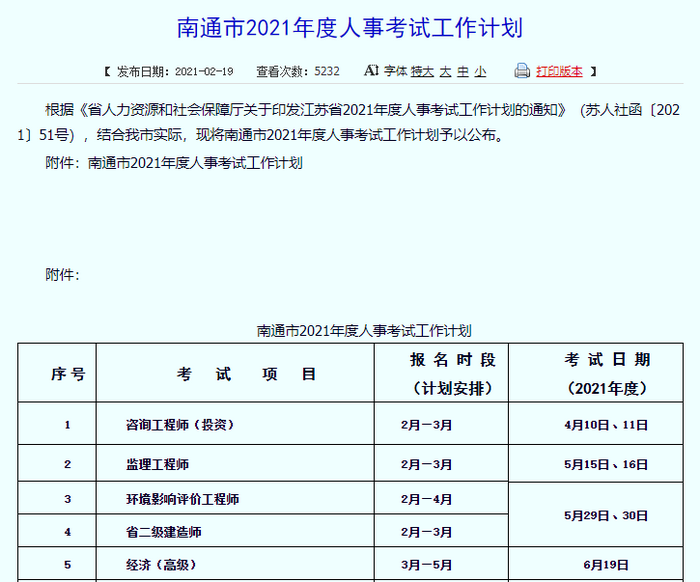Set font size to 特大
The width and height of the screenshot is (700, 582).
422,72
